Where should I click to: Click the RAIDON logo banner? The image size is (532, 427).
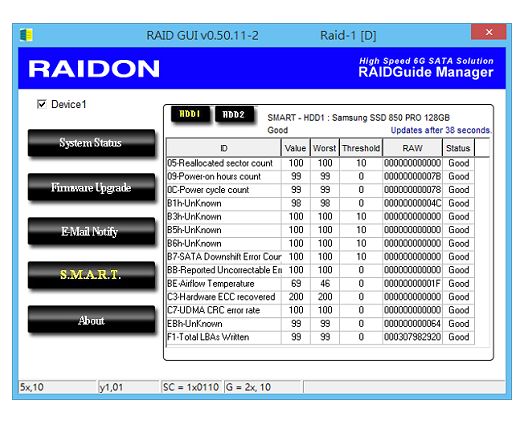pos(94,69)
